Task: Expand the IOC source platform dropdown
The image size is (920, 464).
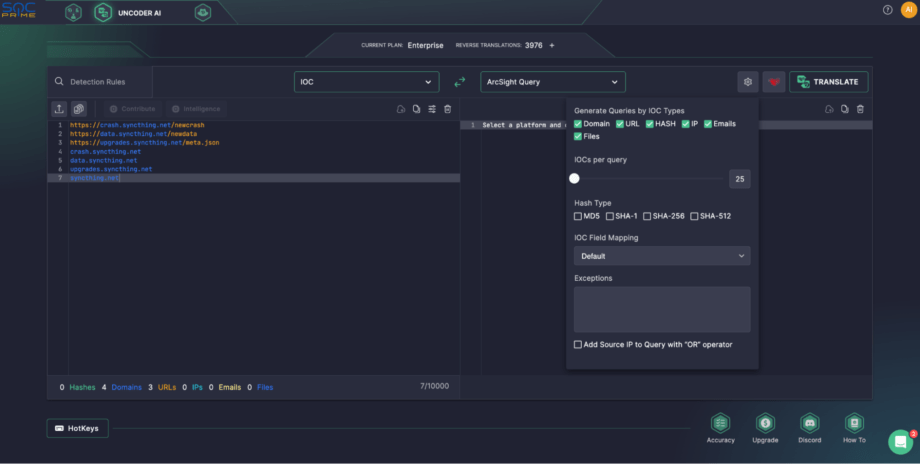Action: pyautogui.click(x=366, y=82)
